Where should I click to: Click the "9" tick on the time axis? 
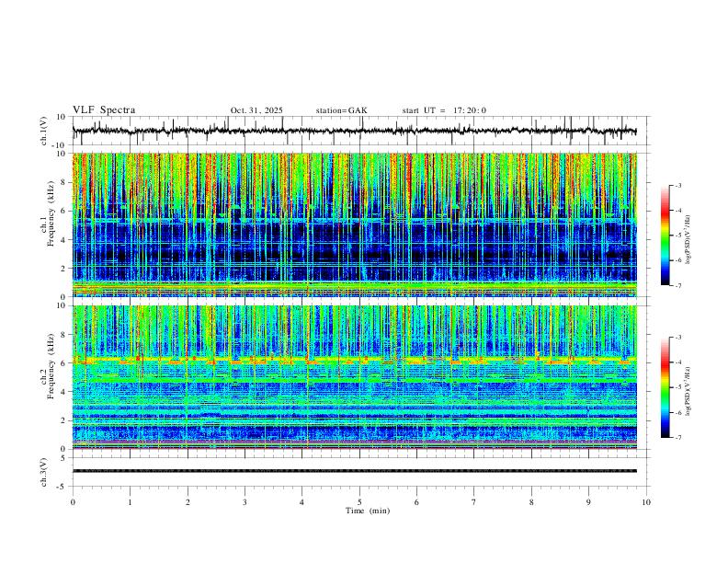588,502
